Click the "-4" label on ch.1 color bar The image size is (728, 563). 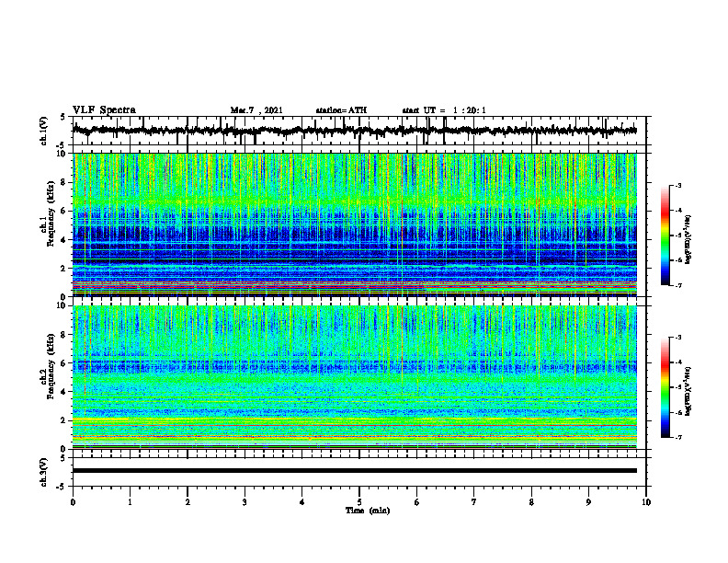coord(677,211)
